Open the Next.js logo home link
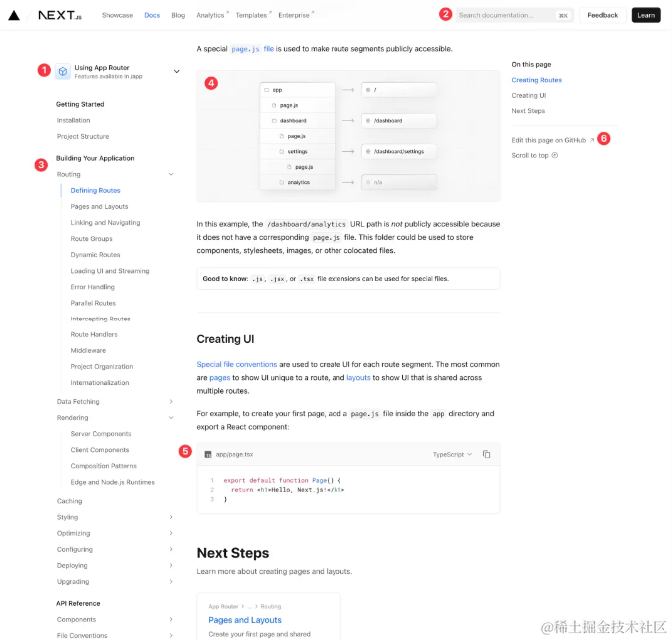Image resolution: width=672 pixels, height=640 pixels. pyautogui.click(x=60, y=15)
